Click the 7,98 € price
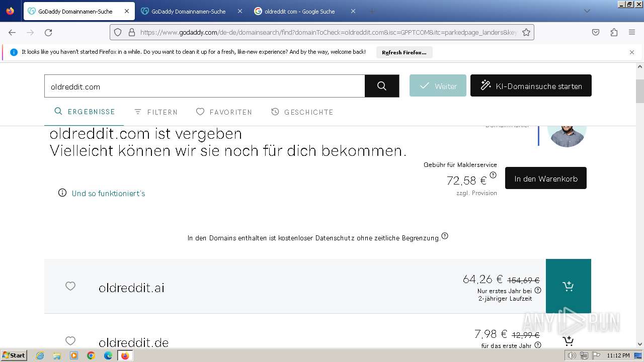Viewport: 644px width, 362px height. [491, 334]
